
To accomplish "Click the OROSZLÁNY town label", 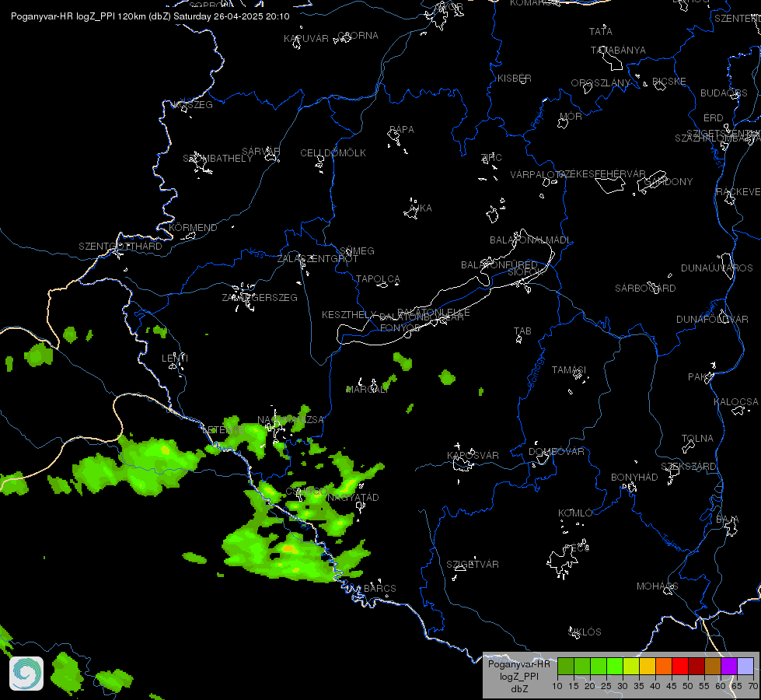I will click(600, 83).
